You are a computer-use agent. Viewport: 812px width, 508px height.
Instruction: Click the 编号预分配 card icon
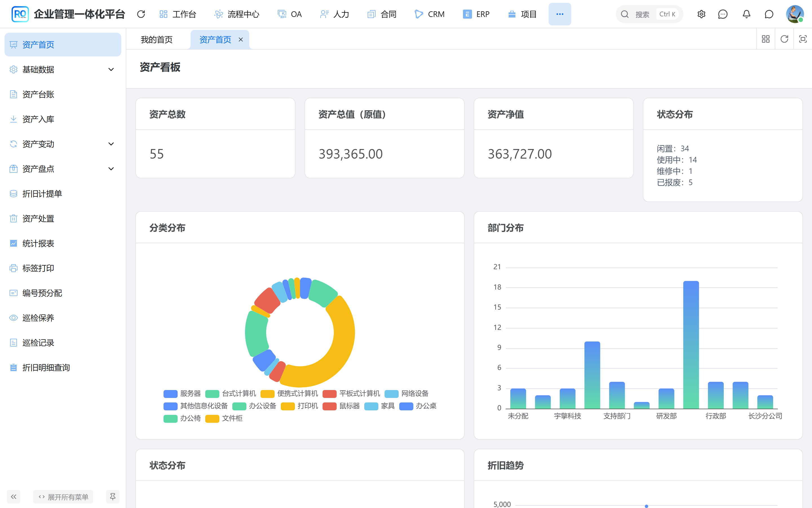(x=14, y=293)
